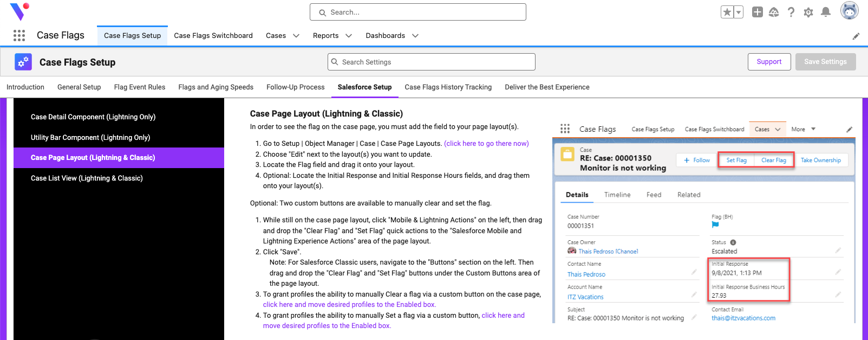Open the Flag Event Rules tab

[x=140, y=87]
